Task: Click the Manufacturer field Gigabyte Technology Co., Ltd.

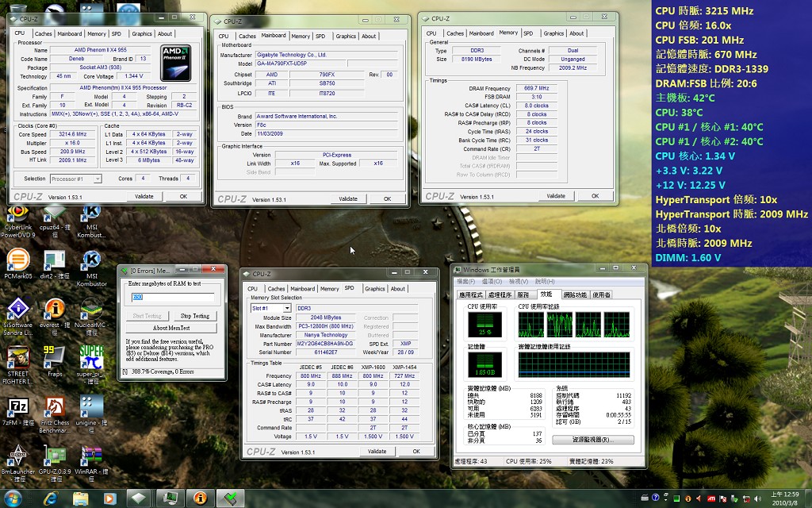Action: click(x=327, y=55)
